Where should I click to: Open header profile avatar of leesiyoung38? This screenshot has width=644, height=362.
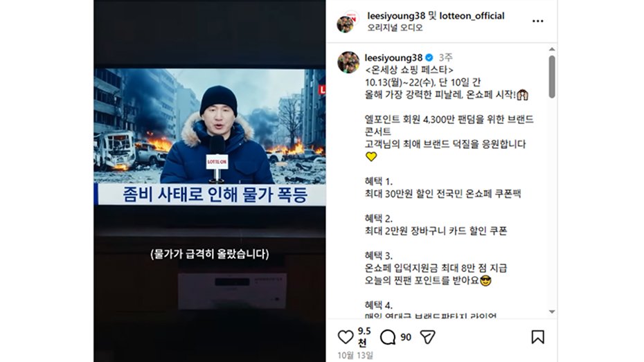point(347,23)
